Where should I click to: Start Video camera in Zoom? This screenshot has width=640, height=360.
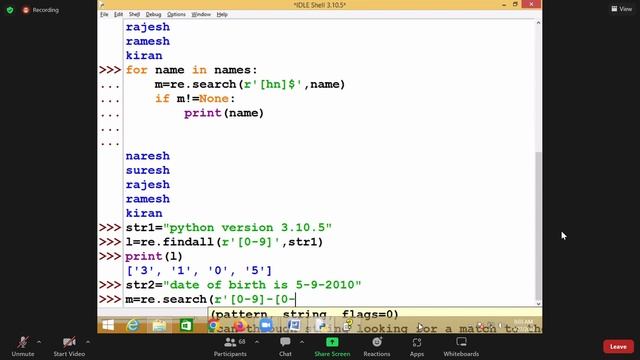click(69, 347)
